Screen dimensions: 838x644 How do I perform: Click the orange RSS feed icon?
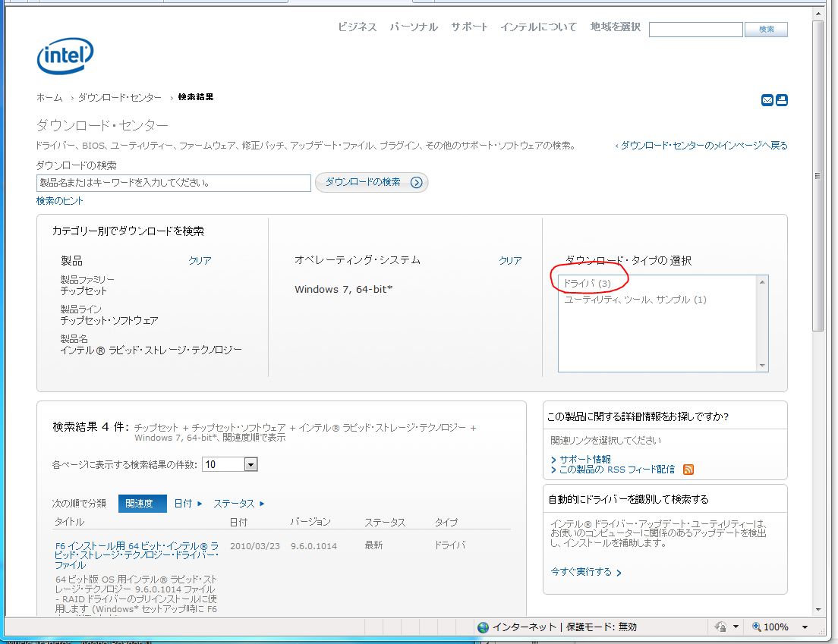click(688, 470)
